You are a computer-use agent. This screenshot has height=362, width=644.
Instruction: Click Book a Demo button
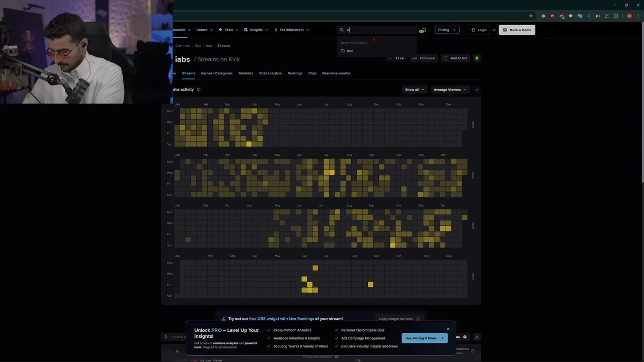point(517,30)
